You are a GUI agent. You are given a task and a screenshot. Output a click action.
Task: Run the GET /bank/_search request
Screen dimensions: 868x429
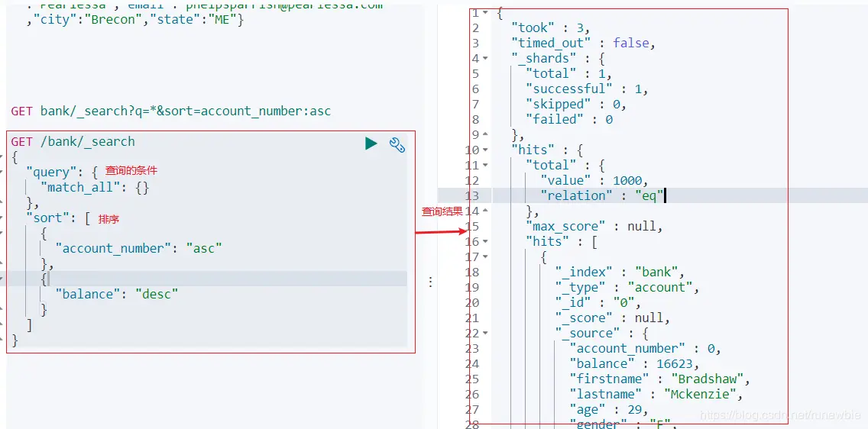pyautogui.click(x=371, y=144)
